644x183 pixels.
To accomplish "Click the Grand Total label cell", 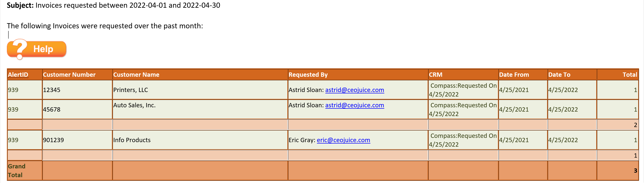I will pos(25,170).
